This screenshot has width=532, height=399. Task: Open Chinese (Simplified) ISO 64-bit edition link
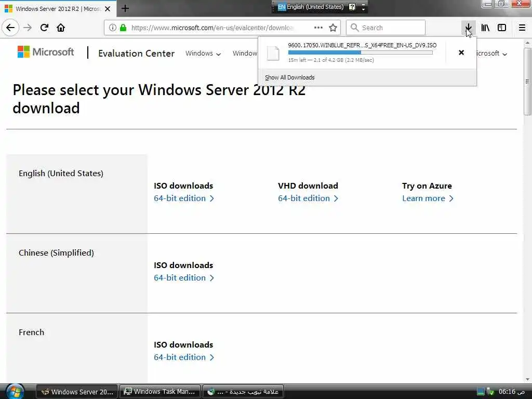click(183, 277)
